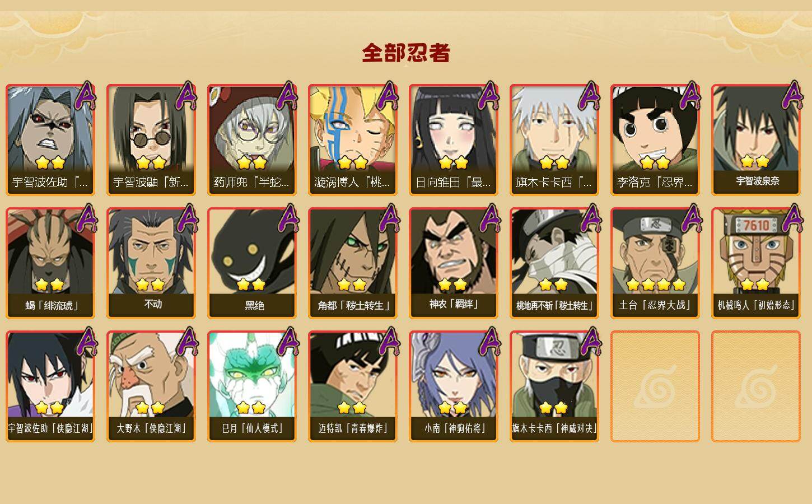
Task: Select the 药师兜「半蛇… card
Action: 251,139
